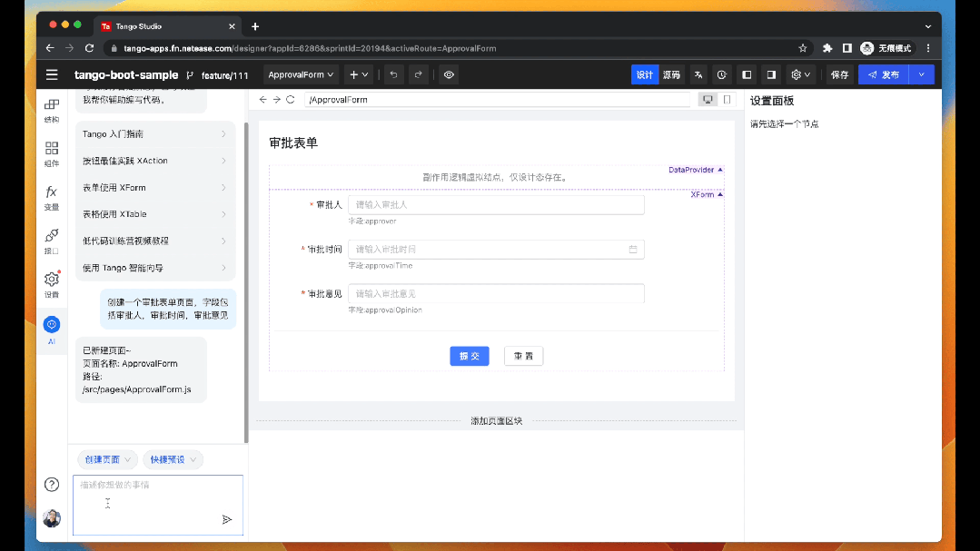This screenshot has height=551, width=980.
Task: Switch to 源码 source code tab
Action: coord(672,75)
